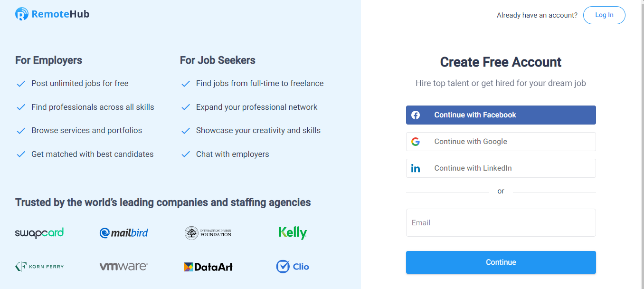Click the Kelly company logo
This screenshot has height=289, width=644.
tap(293, 232)
